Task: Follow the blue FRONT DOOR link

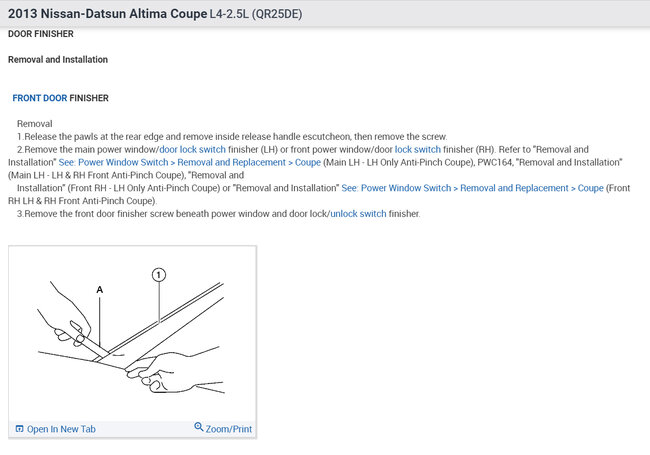Action: coord(40,98)
